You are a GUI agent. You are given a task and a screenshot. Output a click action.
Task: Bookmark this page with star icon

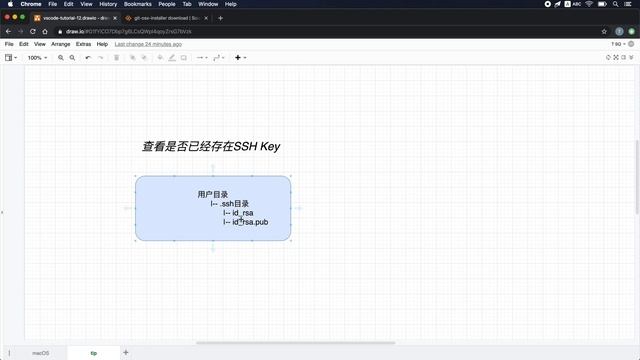pyautogui.click(x=604, y=31)
